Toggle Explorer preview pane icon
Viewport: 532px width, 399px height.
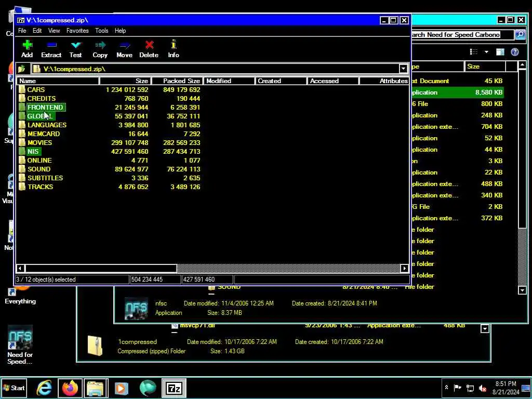(500, 52)
